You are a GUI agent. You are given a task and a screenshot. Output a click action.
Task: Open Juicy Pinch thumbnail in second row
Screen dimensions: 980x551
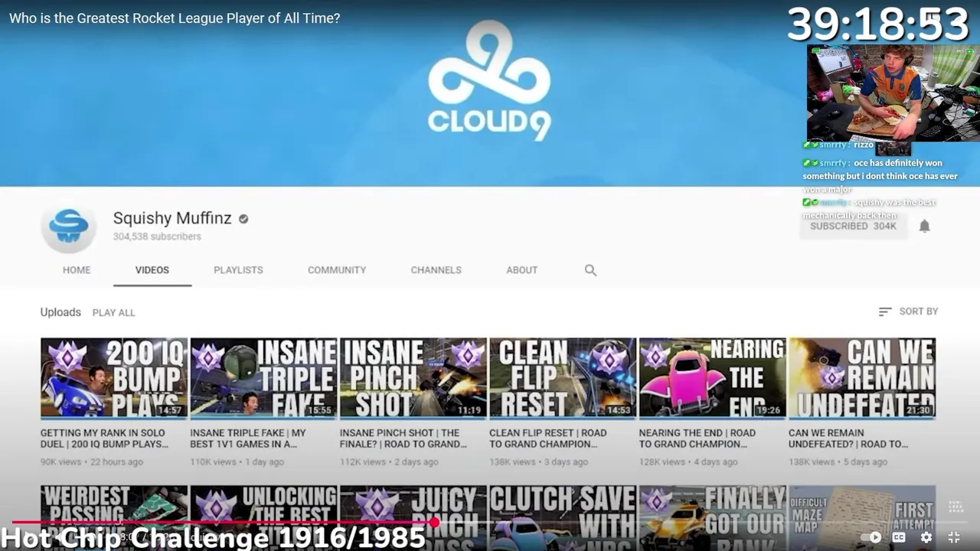point(413,517)
